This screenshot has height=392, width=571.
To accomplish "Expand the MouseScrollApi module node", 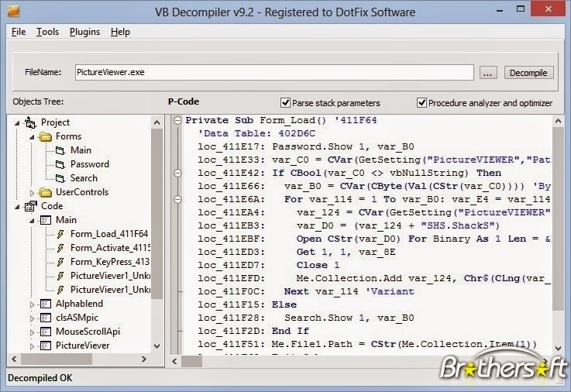I will tap(32, 332).
